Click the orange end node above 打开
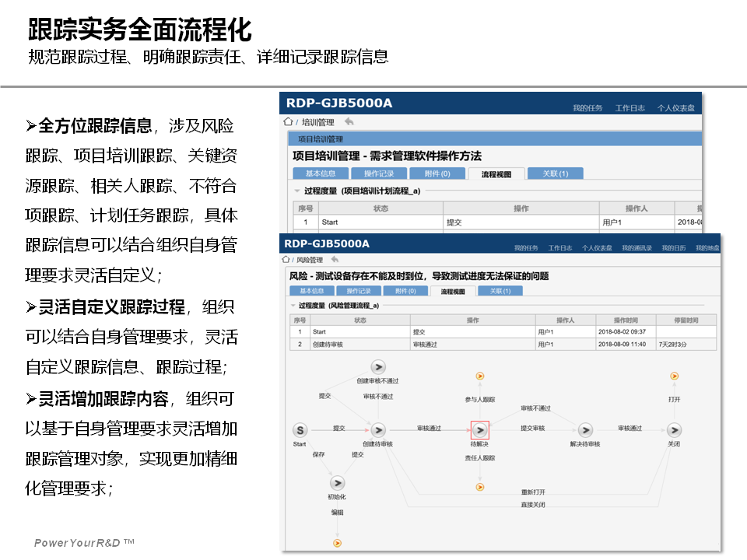The width and height of the screenshot is (747, 560). coord(674,376)
